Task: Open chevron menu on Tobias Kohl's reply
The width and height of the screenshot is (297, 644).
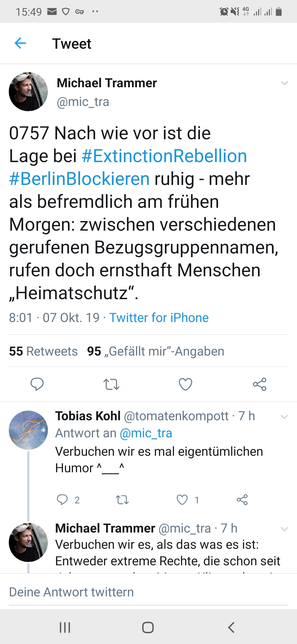Action: click(x=284, y=417)
